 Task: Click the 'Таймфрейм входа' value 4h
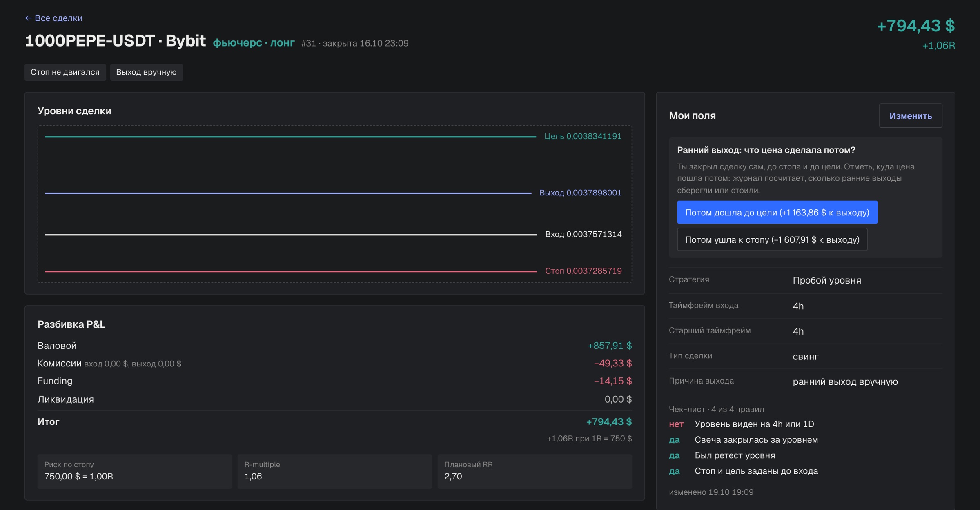coord(798,306)
